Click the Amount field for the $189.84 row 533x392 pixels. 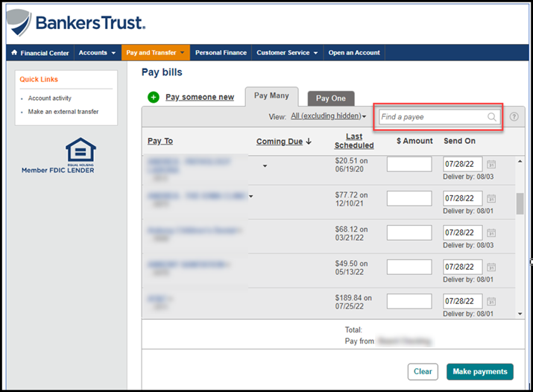pyautogui.click(x=409, y=301)
